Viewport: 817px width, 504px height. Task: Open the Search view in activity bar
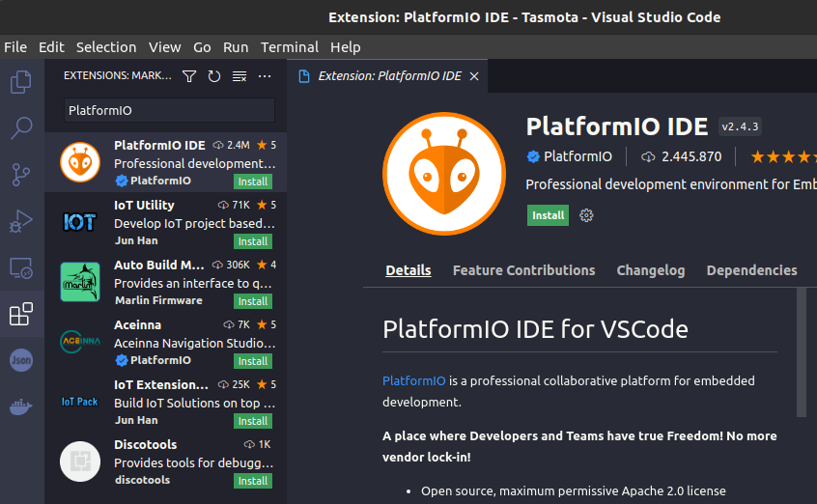click(x=21, y=127)
